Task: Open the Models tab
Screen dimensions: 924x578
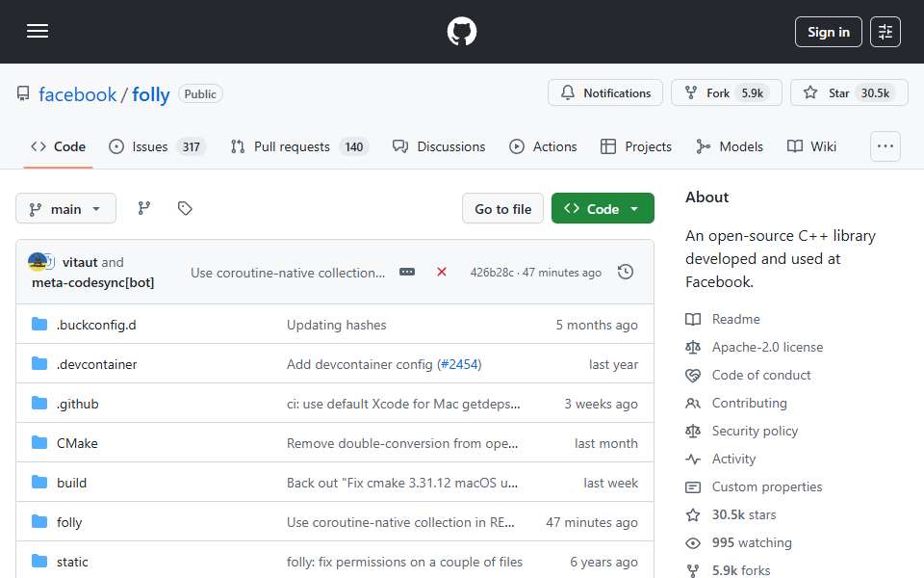Action: tap(729, 146)
